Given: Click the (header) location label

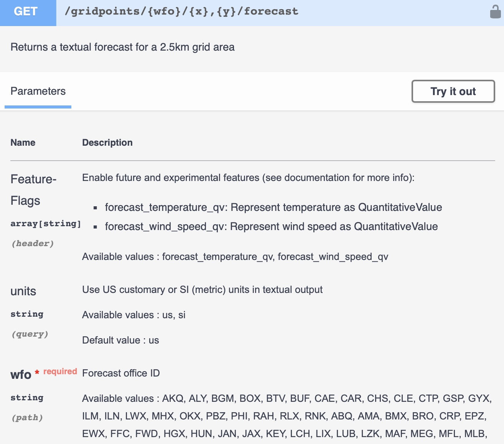Looking at the screenshot, I should point(33,243).
